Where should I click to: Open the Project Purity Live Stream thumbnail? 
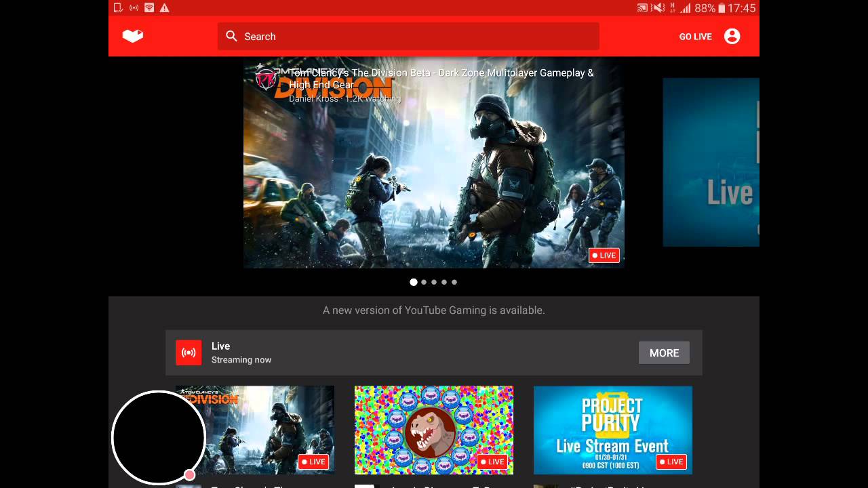(x=613, y=430)
